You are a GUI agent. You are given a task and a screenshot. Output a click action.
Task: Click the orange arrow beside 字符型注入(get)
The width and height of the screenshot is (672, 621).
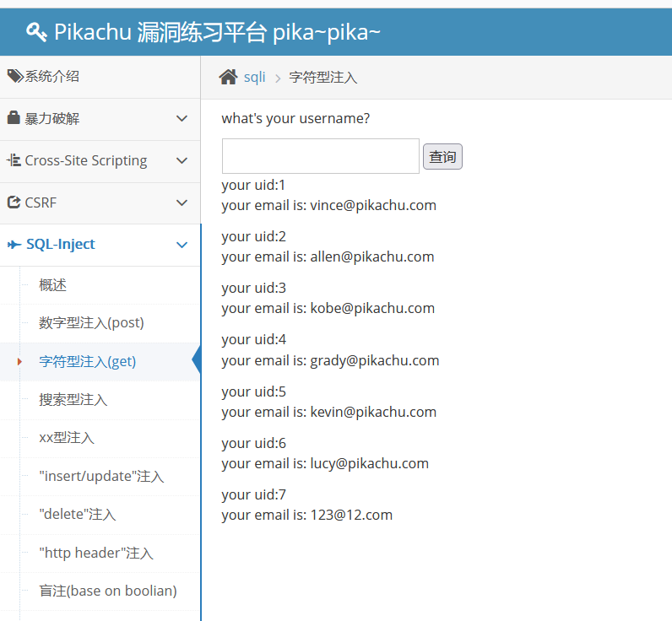pos(19,362)
